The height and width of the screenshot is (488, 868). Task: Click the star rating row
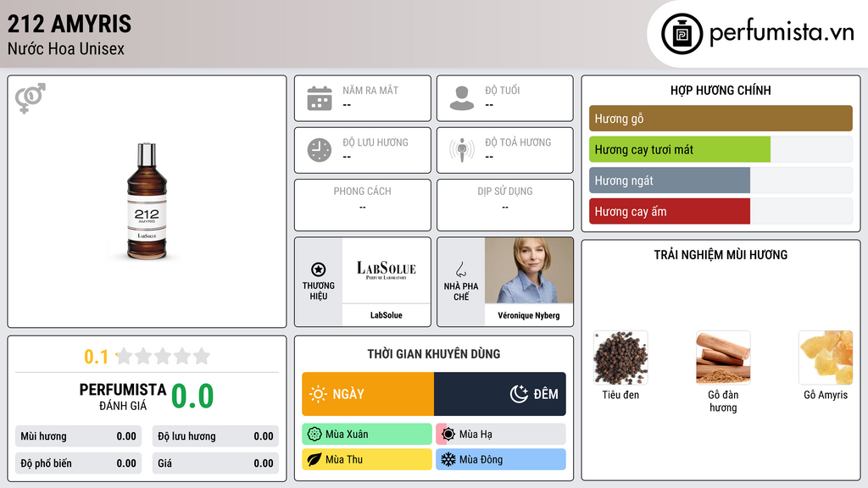click(163, 357)
